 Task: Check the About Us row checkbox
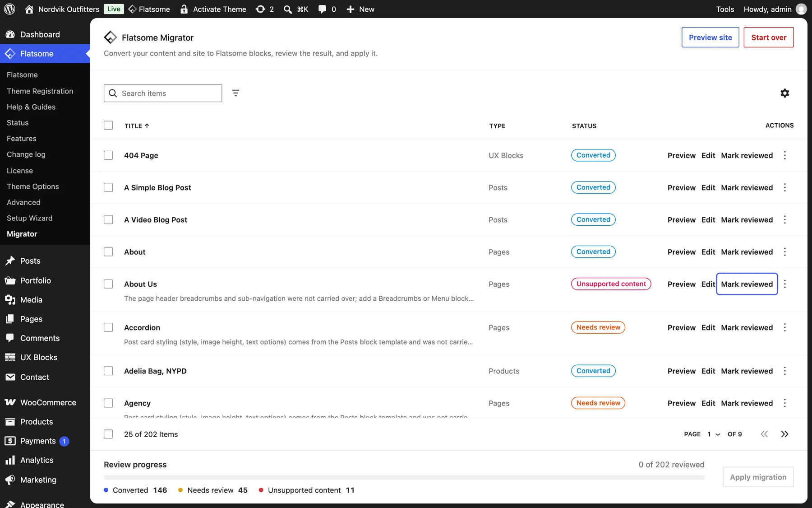point(108,284)
